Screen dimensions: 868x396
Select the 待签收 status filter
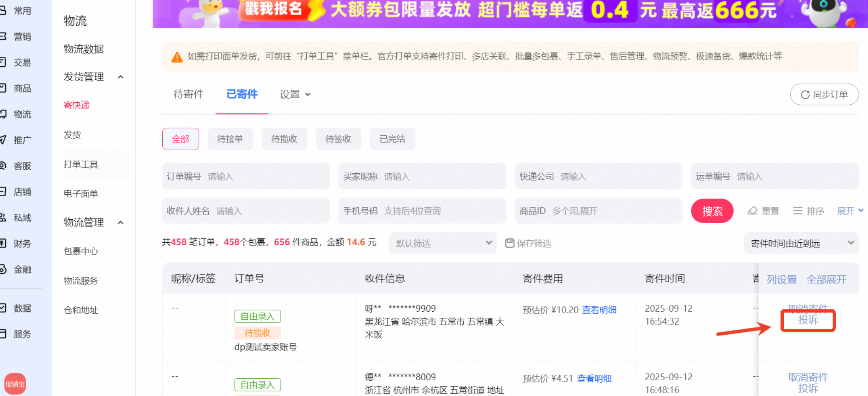(338, 139)
